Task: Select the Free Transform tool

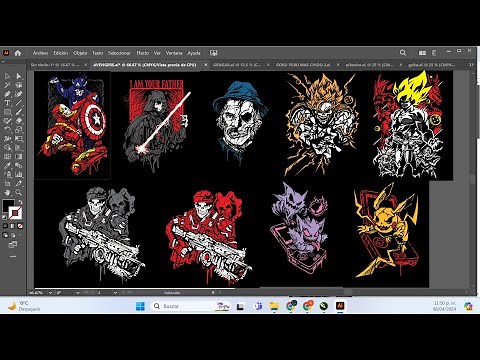Action: [19, 139]
